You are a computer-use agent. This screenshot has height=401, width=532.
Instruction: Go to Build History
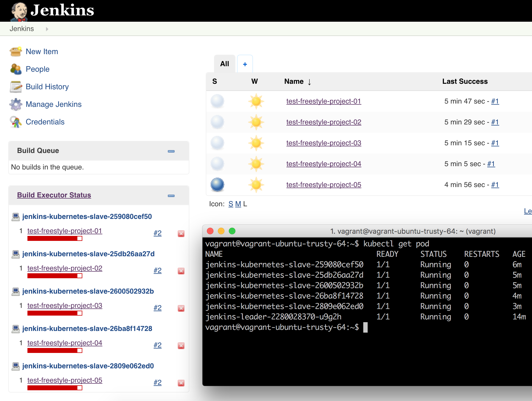[x=47, y=87]
